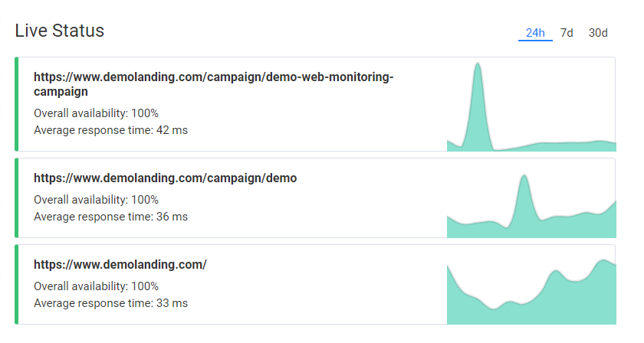644x343 pixels.
Task: Open the www.demolanding.com/ root URL link
Action: [x=120, y=265]
